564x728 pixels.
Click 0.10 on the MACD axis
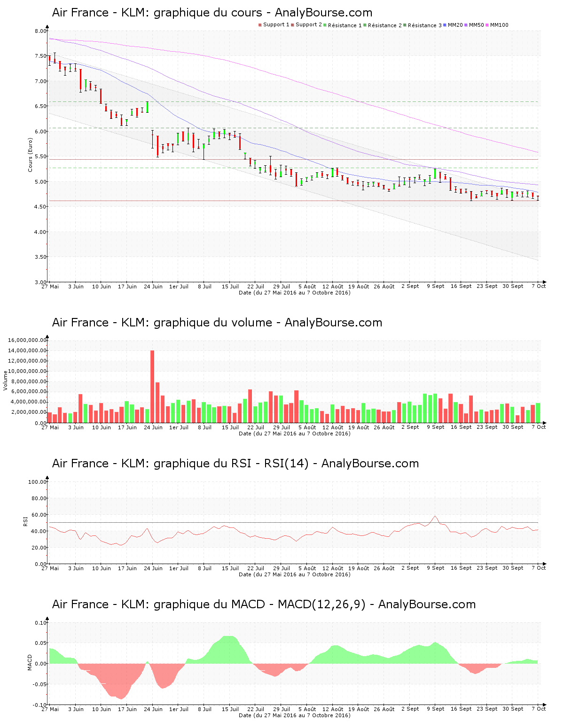[x=41, y=623]
